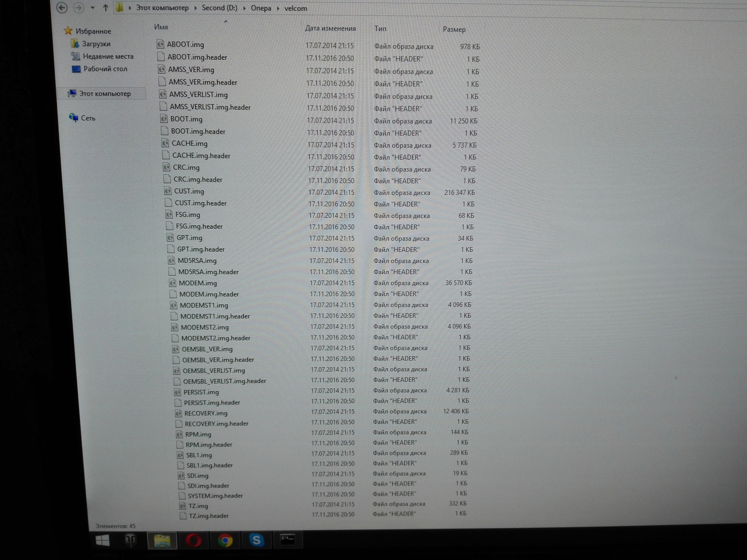Select the RECOVERY.img file icon

click(179, 413)
